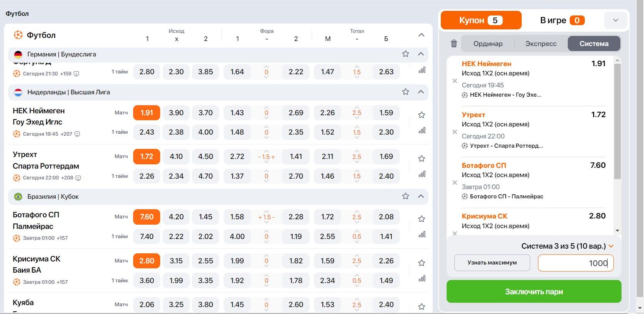This screenshot has height=314, width=644.
Task: Open Утрехт match page
Action: 46,160
